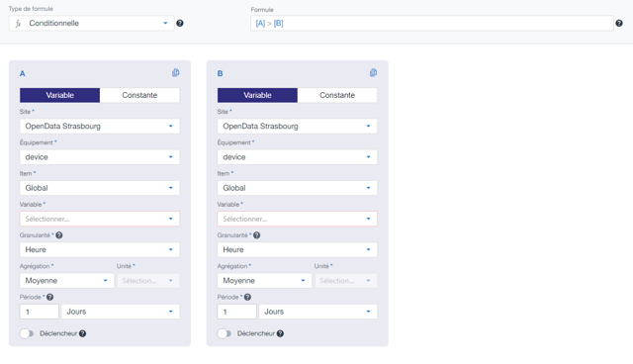Click Période number field in card A
633x364 pixels.
(x=40, y=312)
